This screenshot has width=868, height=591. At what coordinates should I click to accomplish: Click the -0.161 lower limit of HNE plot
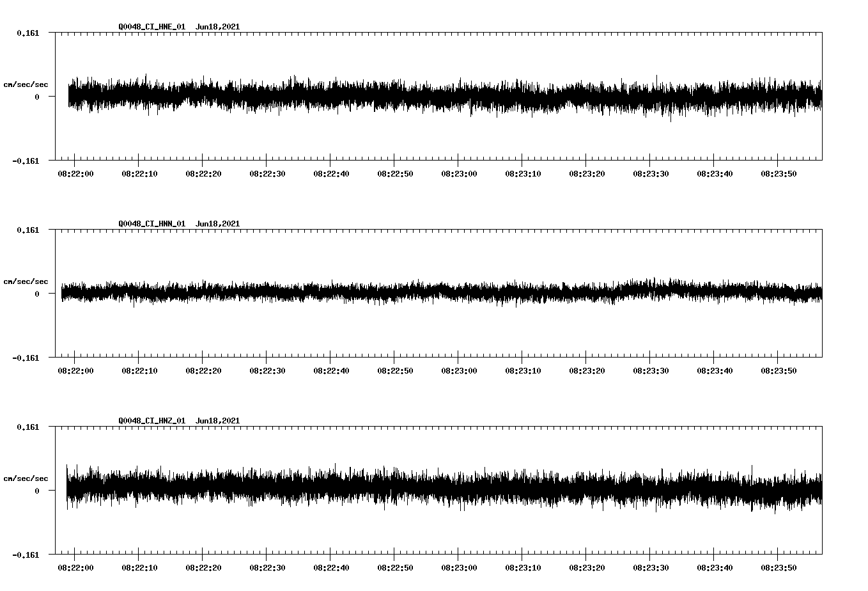point(26,161)
